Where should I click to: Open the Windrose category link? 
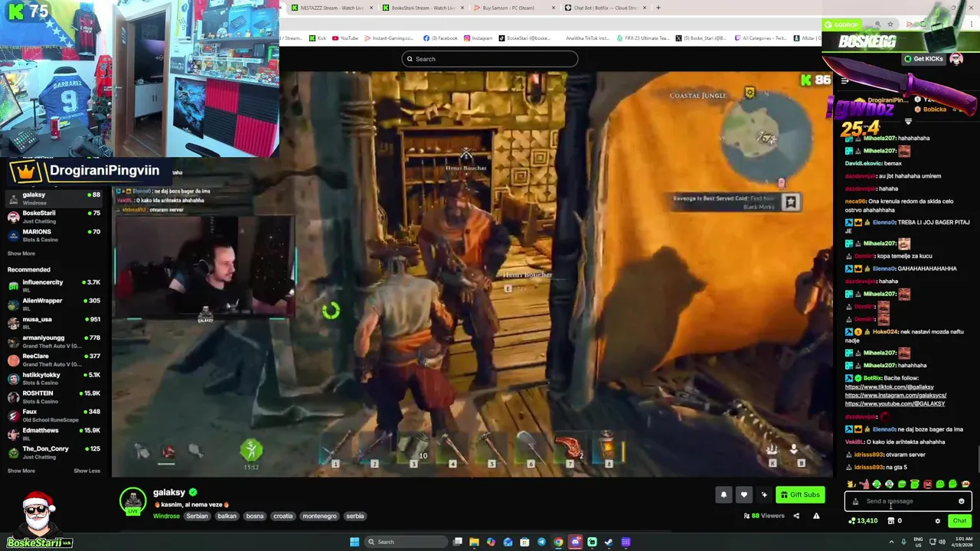(x=166, y=516)
